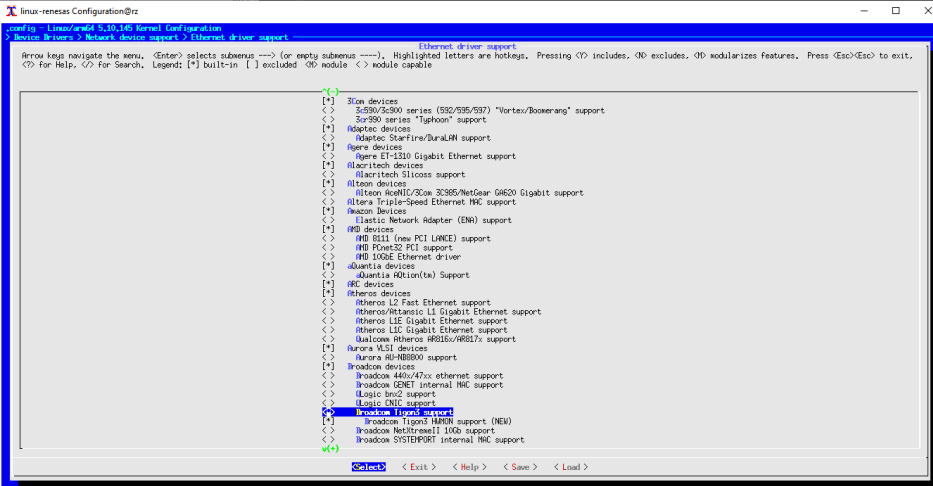Toggle Broadcom Tigon3 HWMON support checkbox
The width and height of the screenshot is (933, 486).
click(x=328, y=421)
